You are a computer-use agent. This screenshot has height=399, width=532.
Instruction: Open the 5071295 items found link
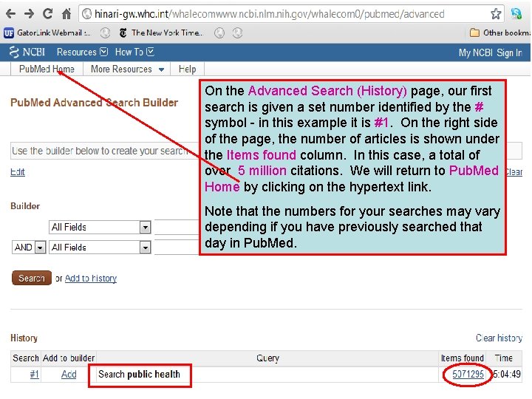[x=468, y=374]
